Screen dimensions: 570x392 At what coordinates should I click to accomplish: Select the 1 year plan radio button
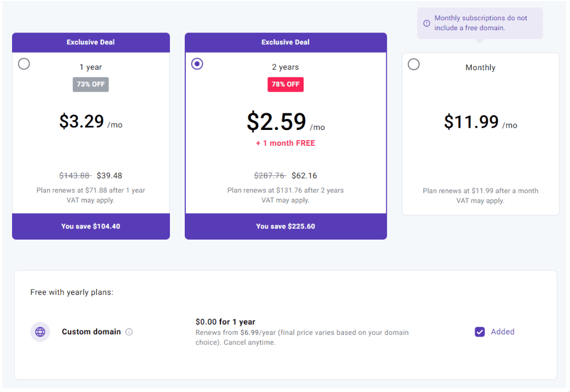click(x=24, y=64)
